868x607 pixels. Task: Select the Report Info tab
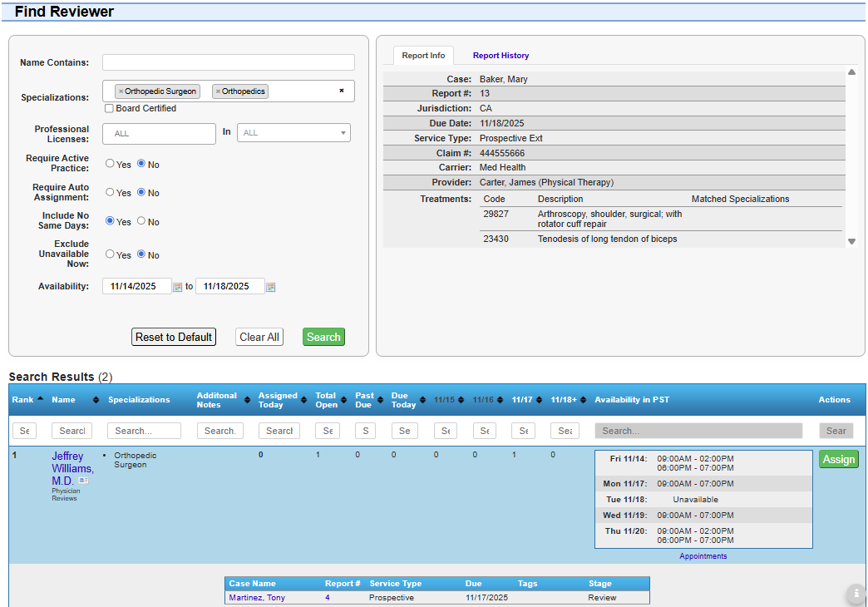pos(423,55)
